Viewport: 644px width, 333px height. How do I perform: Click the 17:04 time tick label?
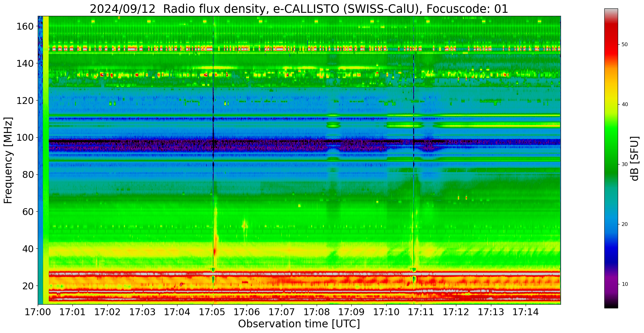click(x=177, y=312)
